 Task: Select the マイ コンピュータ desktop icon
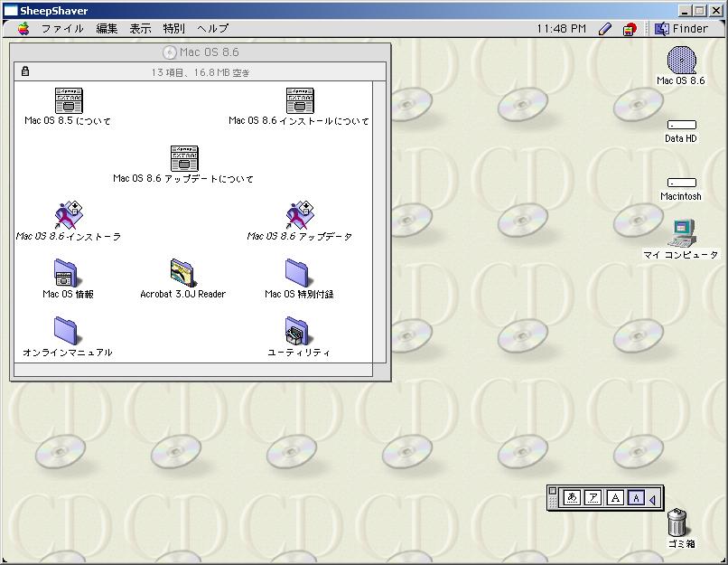(682, 233)
